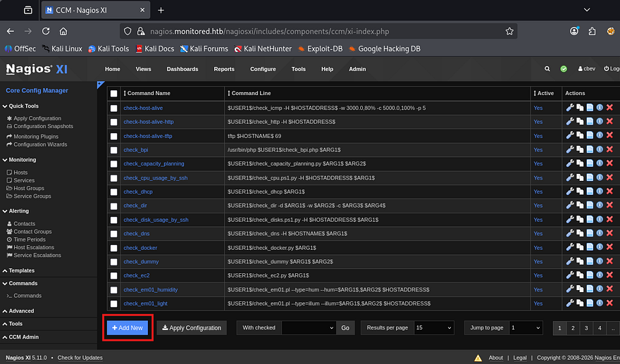Screen dimensions: 620x364
Task: Click the wrench edit icon for check-host-alive
Action: (x=570, y=108)
